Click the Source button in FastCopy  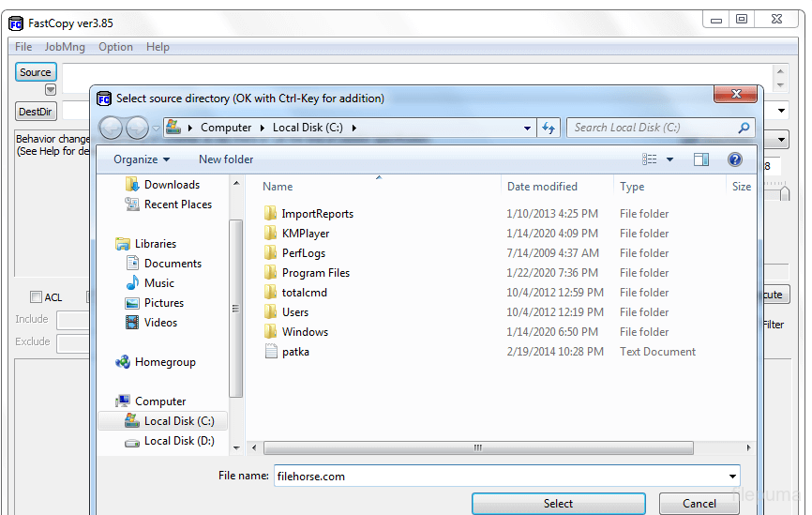click(36, 72)
